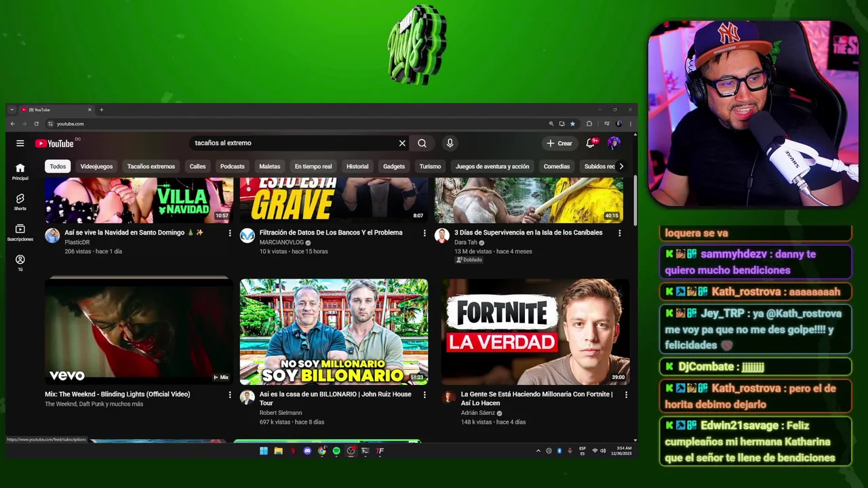Open Chrome three-dot menu
This screenshot has width=868, height=488.
(631, 124)
